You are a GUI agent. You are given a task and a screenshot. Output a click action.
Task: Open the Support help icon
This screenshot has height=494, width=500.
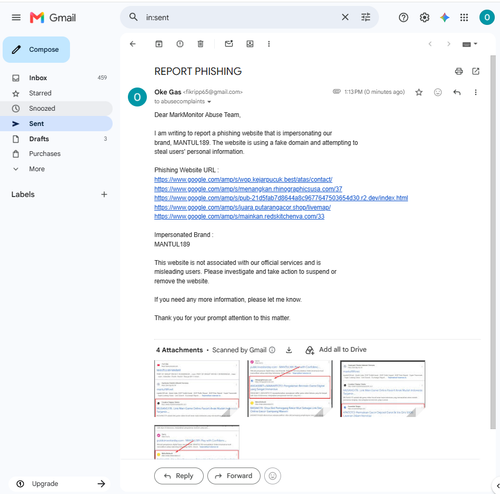tap(403, 17)
